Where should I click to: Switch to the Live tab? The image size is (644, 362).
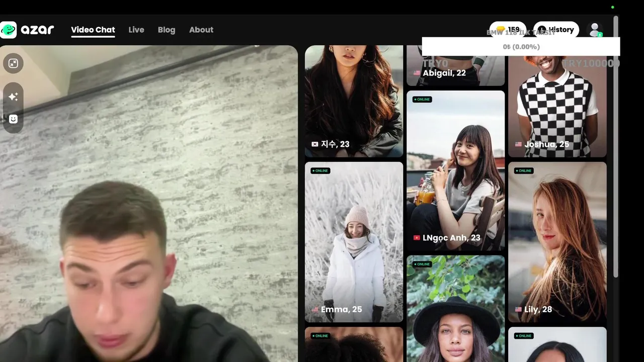136,30
